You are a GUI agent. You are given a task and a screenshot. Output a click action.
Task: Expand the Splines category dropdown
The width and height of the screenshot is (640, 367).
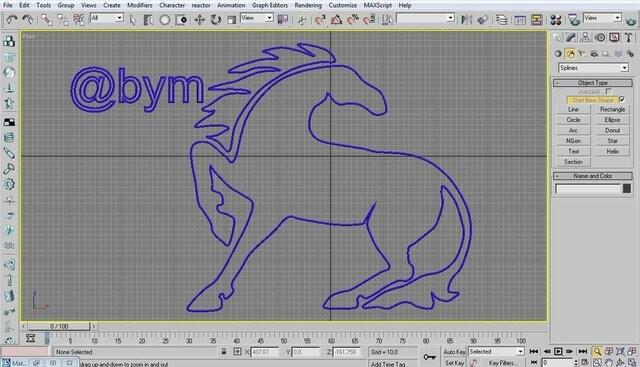tap(593, 68)
